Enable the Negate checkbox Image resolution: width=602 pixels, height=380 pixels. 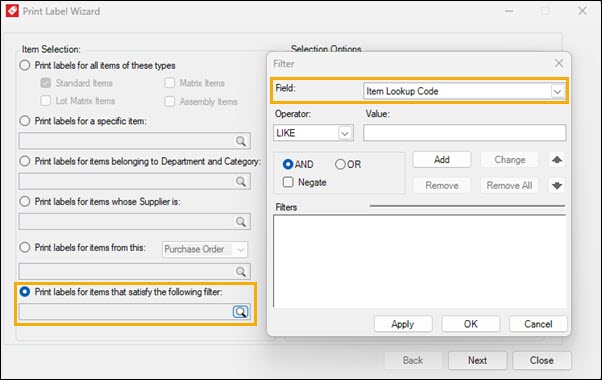click(x=288, y=182)
